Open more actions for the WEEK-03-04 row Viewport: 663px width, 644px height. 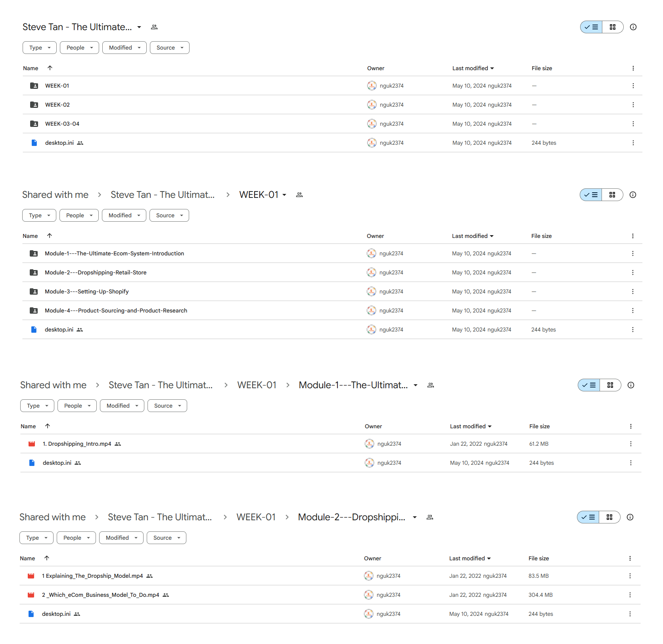[633, 124]
